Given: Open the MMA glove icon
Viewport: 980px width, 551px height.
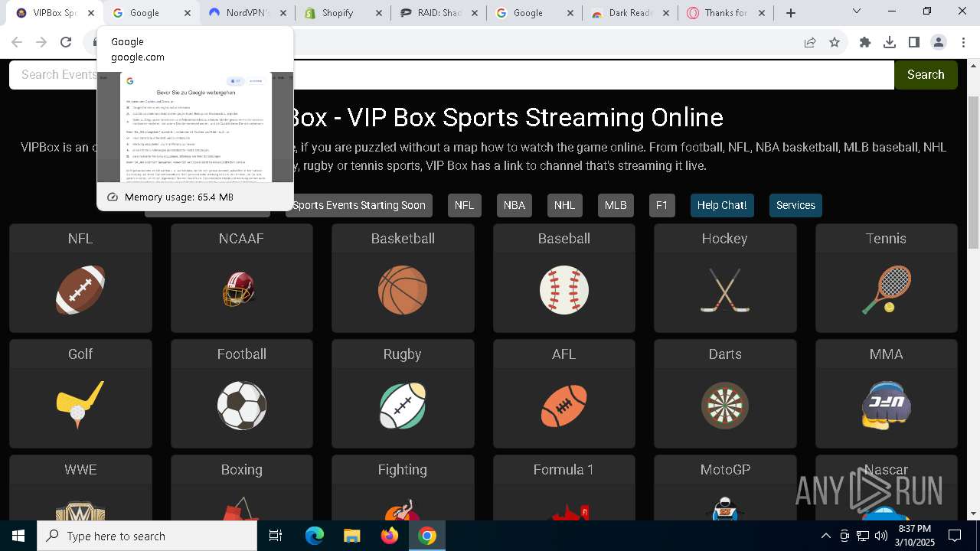Looking at the screenshot, I should (886, 406).
